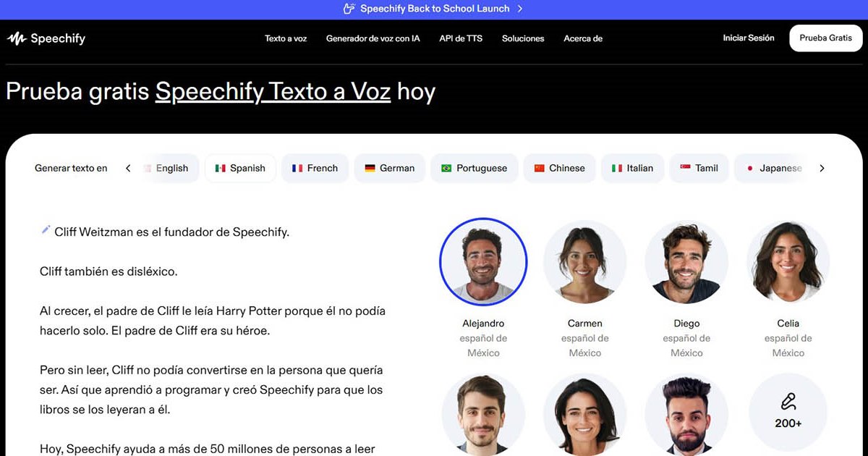This screenshot has height=456, width=868.
Task: Show previous languages with left chevron
Action: (x=128, y=168)
